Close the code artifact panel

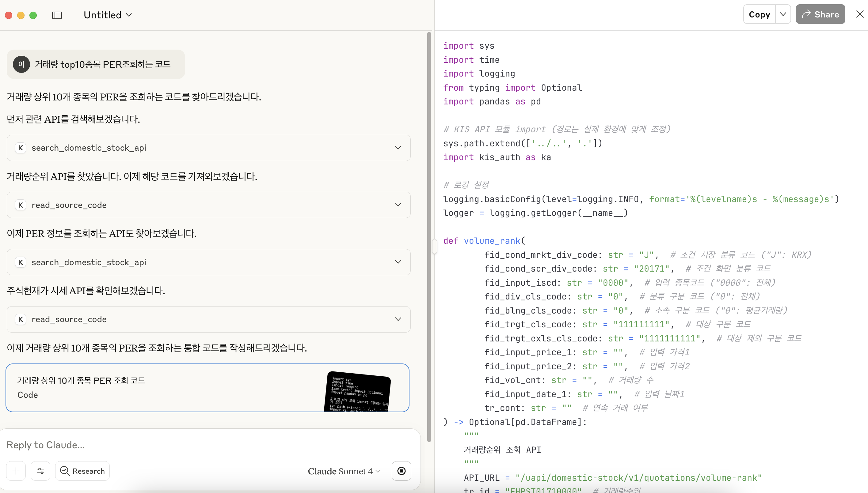tap(859, 14)
